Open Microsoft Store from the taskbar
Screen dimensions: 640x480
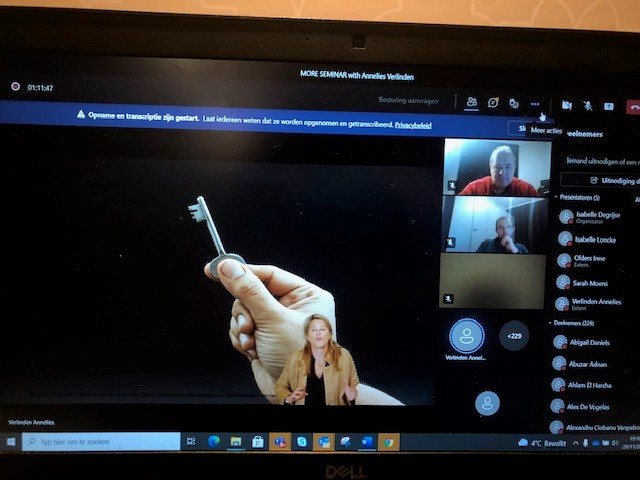(258, 442)
